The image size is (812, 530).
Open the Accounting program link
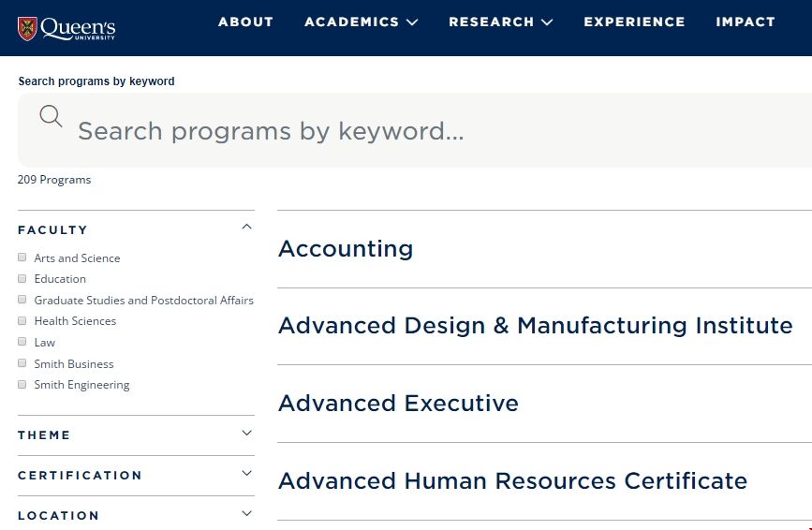click(x=346, y=249)
